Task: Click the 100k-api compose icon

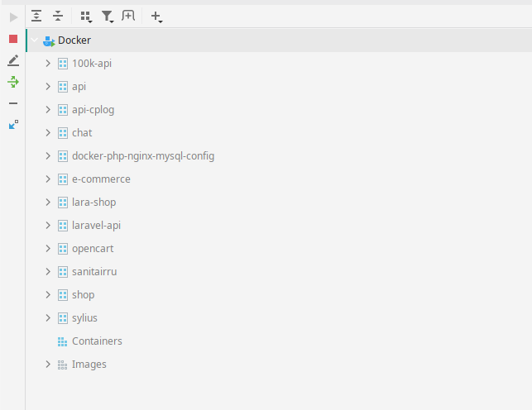Action: pyautogui.click(x=63, y=64)
